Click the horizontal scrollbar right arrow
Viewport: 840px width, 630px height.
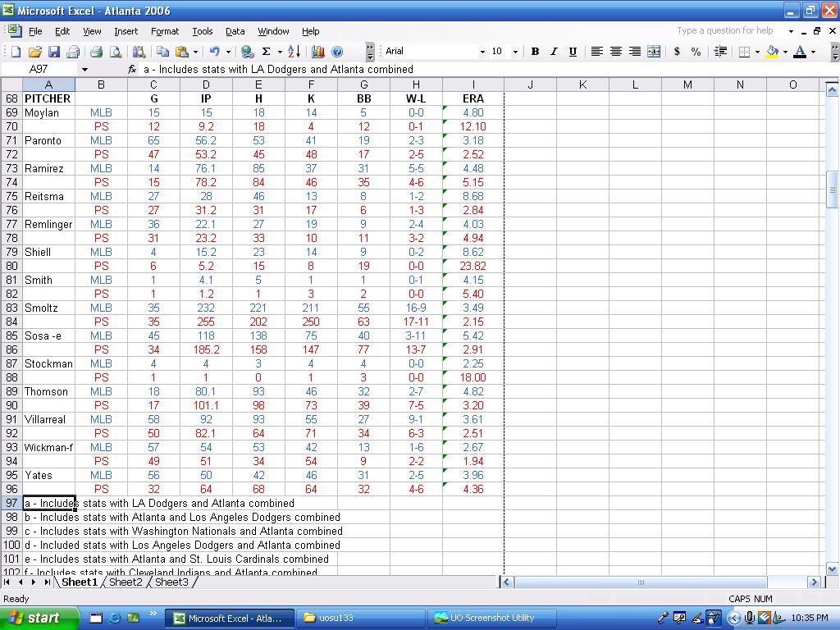coord(815,582)
